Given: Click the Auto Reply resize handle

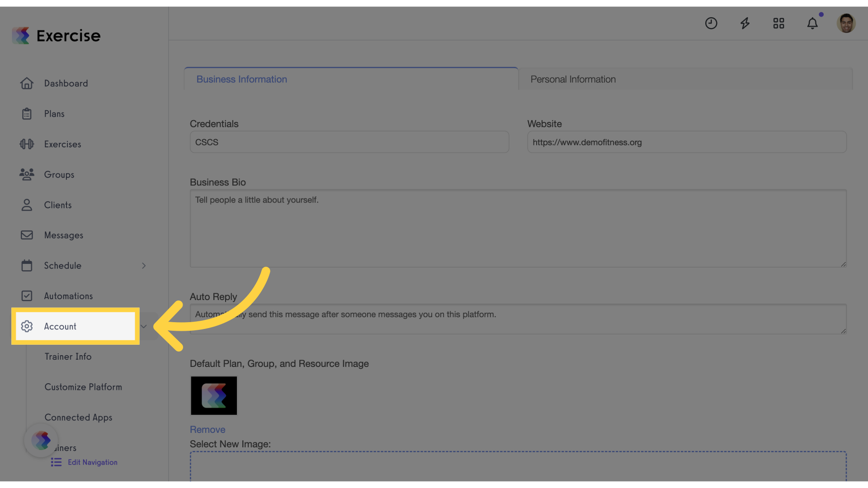Looking at the screenshot, I should (843, 331).
